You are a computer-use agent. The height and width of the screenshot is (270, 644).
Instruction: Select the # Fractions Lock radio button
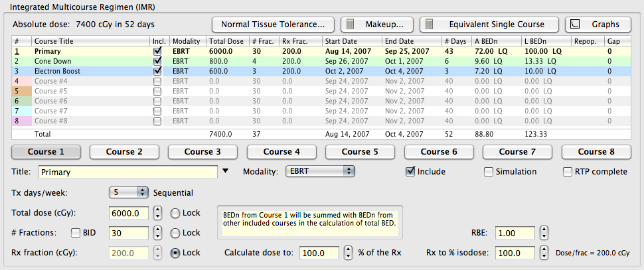(176, 233)
